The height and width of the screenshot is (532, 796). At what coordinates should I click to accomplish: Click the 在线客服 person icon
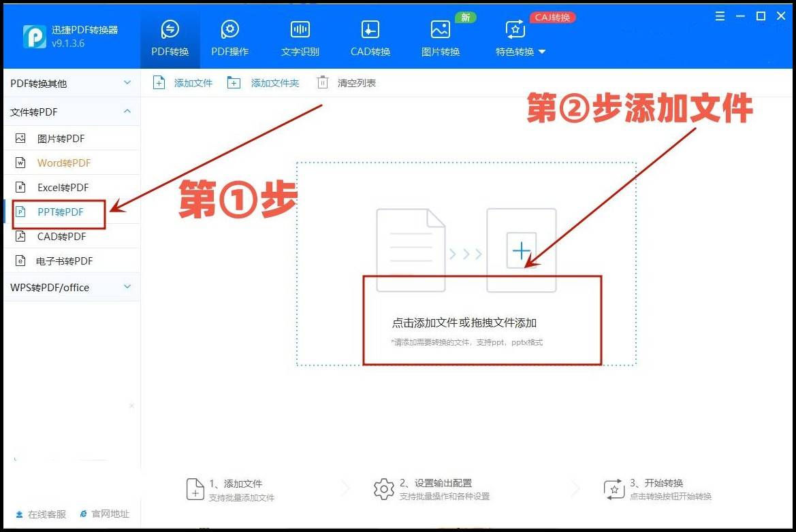[19, 514]
